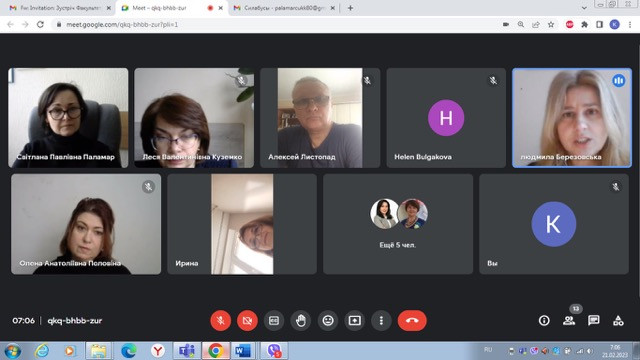
Task: Open Yandex browser from taskbar
Action: [x=158, y=351]
